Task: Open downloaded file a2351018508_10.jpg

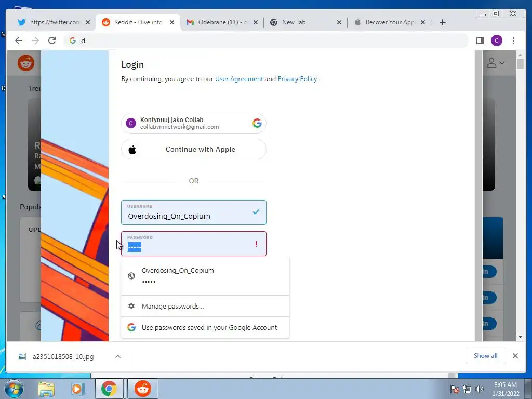Action: coord(63,356)
